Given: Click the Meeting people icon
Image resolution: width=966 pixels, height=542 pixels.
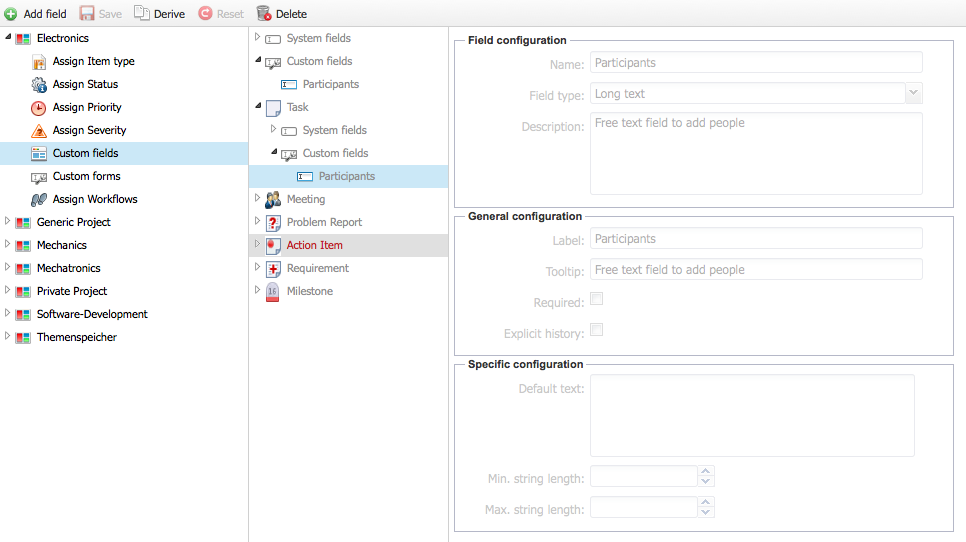Looking at the screenshot, I should pyautogui.click(x=273, y=199).
